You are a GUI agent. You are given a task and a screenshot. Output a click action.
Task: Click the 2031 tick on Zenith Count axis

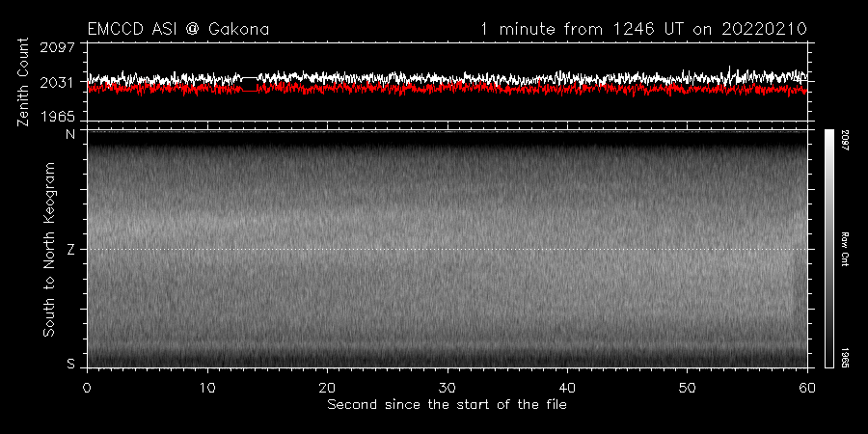click(58, 82)
